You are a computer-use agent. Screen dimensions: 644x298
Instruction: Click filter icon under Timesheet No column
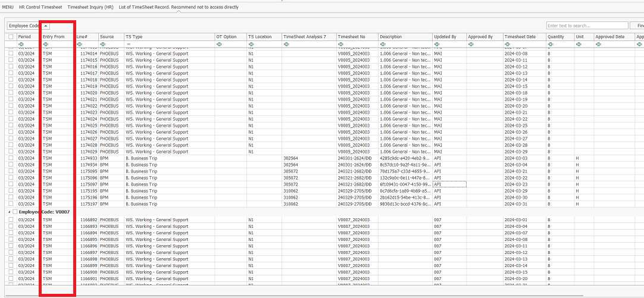pyautogui.click(x=340, y=44)
